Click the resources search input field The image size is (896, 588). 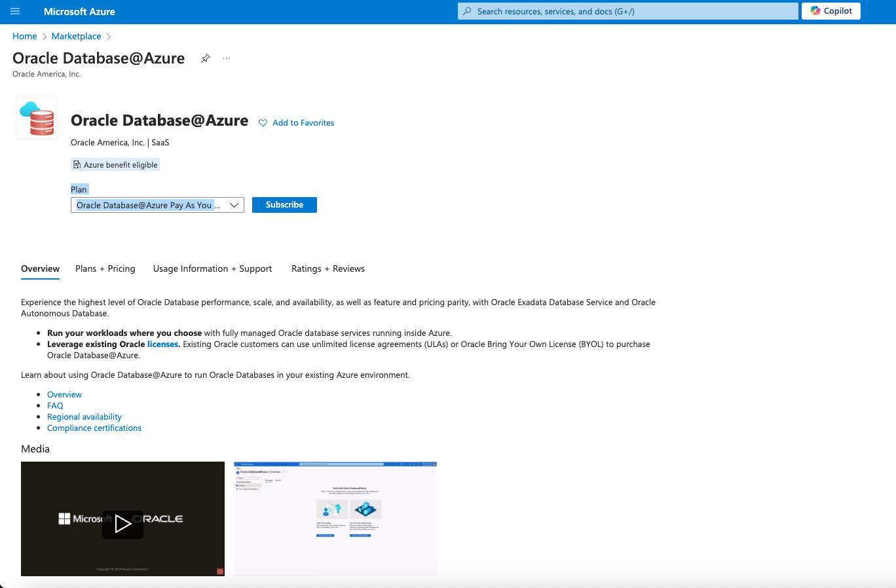(627, 11)
